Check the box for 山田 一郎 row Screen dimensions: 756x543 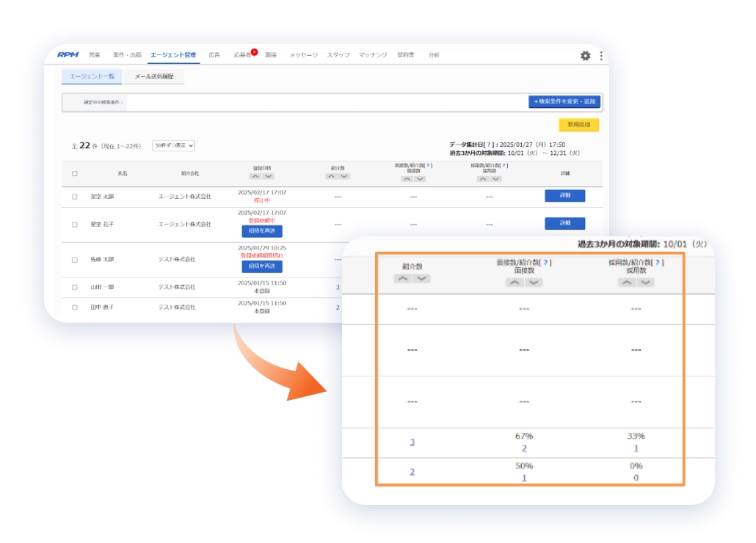74,287
